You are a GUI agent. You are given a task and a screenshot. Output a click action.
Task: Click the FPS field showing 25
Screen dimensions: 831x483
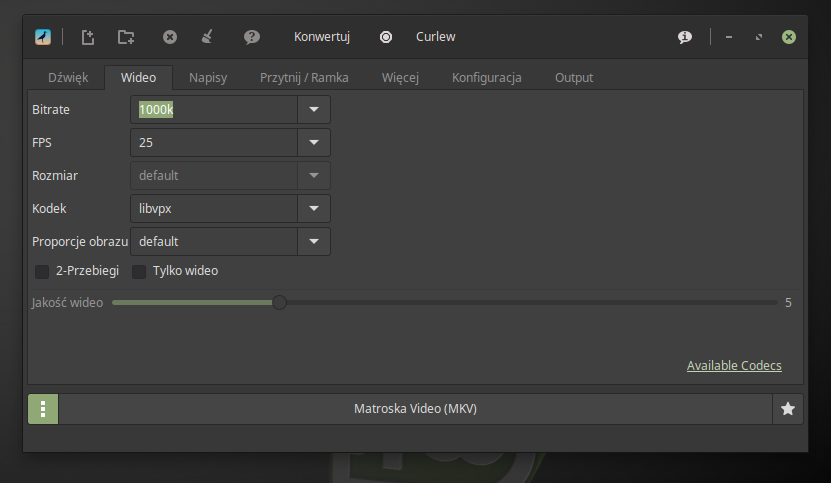click(214, 143)
